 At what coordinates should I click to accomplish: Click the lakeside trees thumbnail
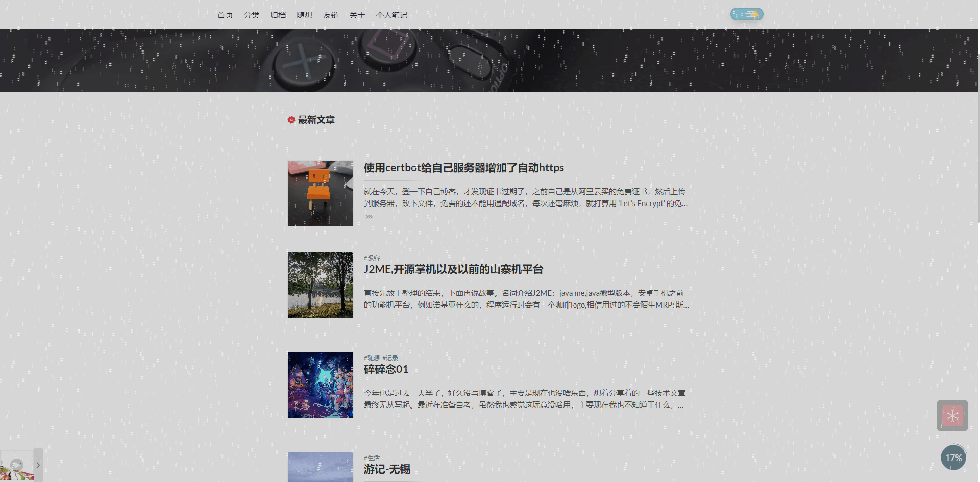(x=321, y=285)
